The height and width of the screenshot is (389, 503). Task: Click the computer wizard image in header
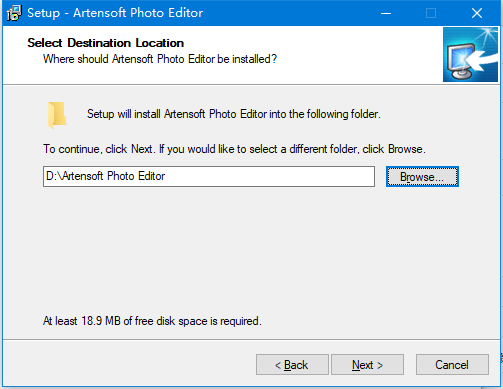[x=470, y=55]
